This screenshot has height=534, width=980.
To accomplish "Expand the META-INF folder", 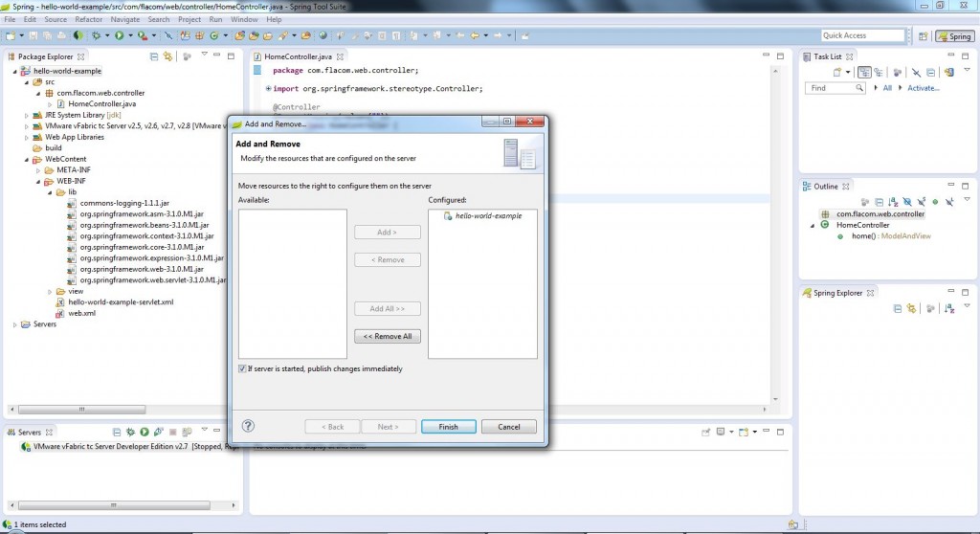I will pyautogui.click(x=38, y=170).
